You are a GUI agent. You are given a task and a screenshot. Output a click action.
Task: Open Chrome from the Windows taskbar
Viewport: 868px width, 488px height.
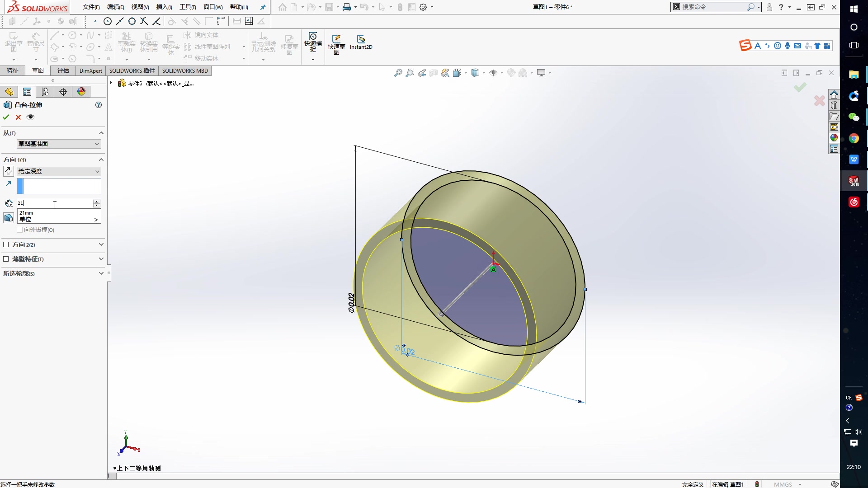click(854, 138)
